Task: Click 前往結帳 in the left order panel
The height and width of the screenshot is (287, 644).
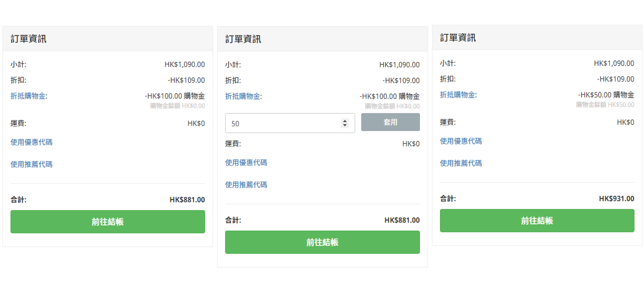Action: point(107,222)
